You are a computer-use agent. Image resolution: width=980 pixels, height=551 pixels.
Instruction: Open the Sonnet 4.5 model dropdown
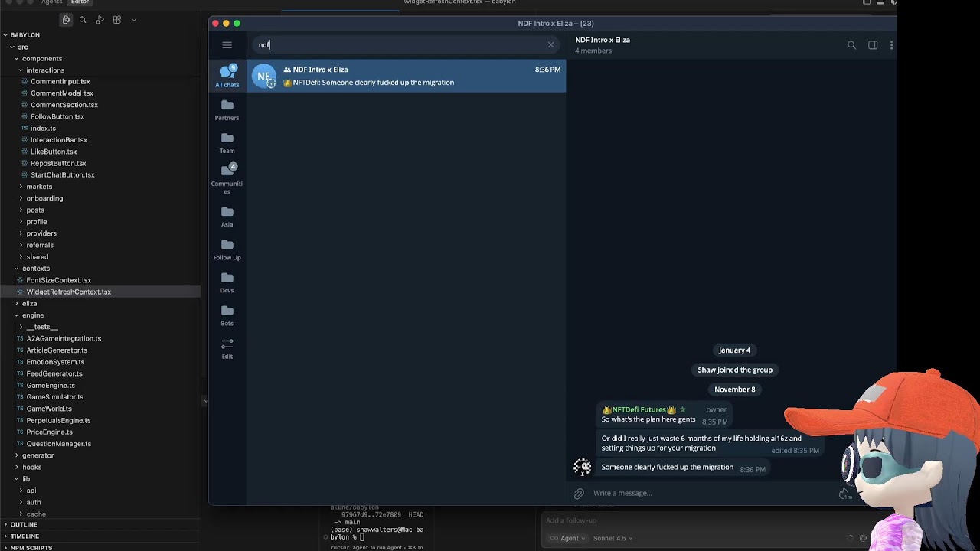612,538
